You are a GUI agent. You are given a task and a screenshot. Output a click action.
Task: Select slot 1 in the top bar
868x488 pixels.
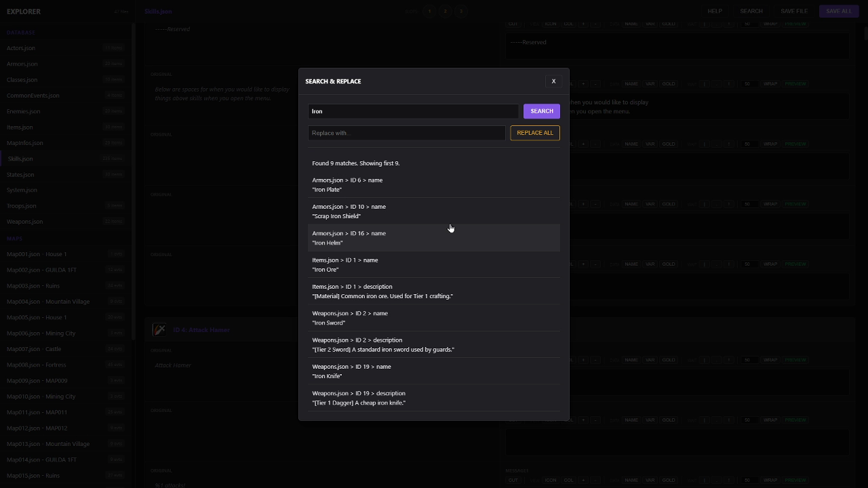[429, 11]
